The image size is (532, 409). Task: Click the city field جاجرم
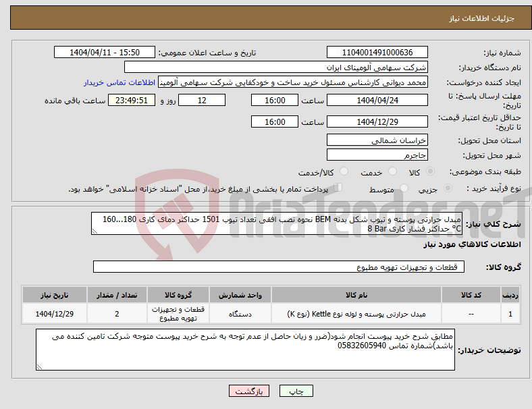pyautogui.click(x=377, y=155)
